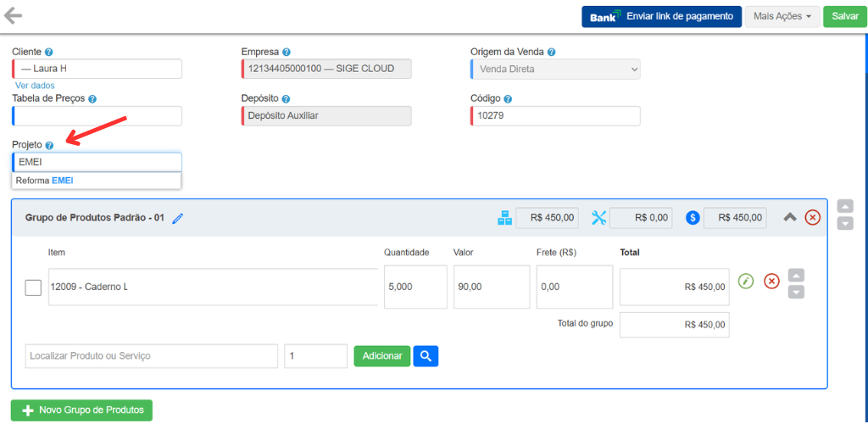
Task: Edit the product group name pencil icon
Action: click(177, 219)
